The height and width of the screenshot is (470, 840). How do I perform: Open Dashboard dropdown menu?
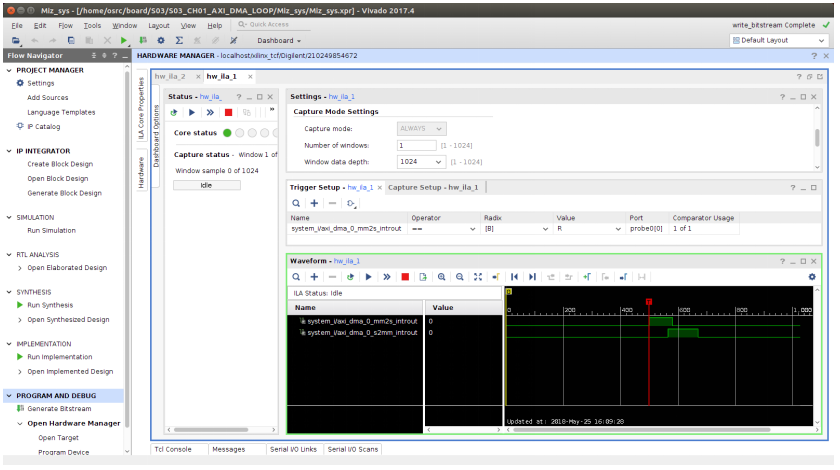[x=279, y=41]
